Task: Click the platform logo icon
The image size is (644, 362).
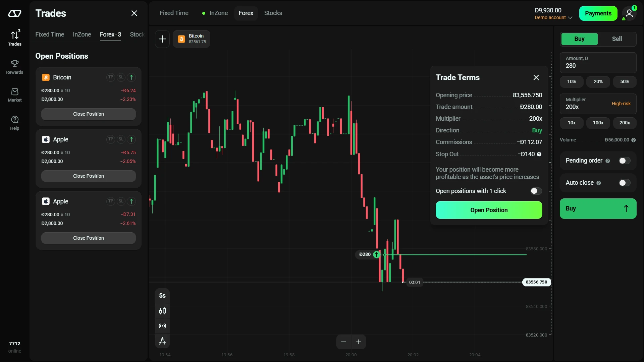Action: click(15, 13)
